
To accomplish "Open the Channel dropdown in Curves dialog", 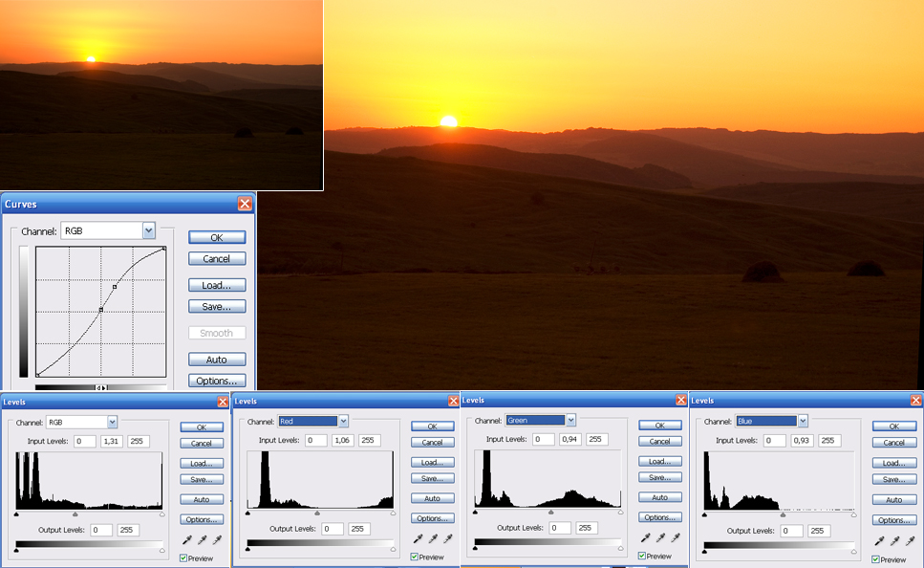I will tap(148, 230).
